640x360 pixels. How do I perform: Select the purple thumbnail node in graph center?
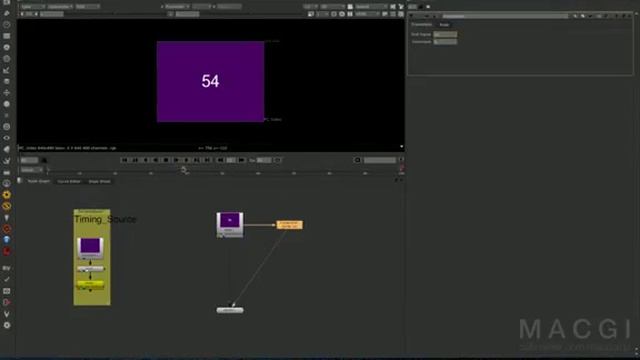click(x=230, y=224)
